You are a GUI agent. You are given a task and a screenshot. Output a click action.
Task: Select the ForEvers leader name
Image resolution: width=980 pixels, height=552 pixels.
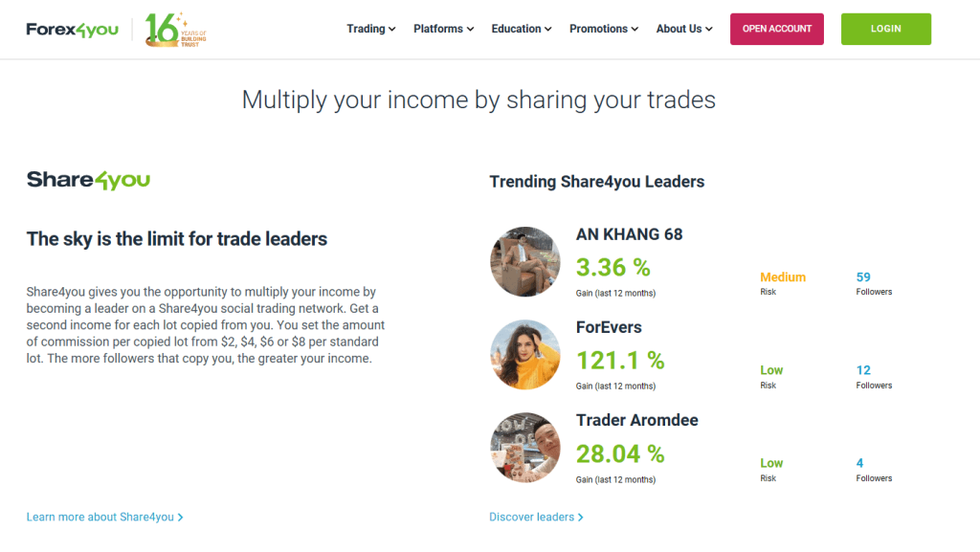[609, 327]
